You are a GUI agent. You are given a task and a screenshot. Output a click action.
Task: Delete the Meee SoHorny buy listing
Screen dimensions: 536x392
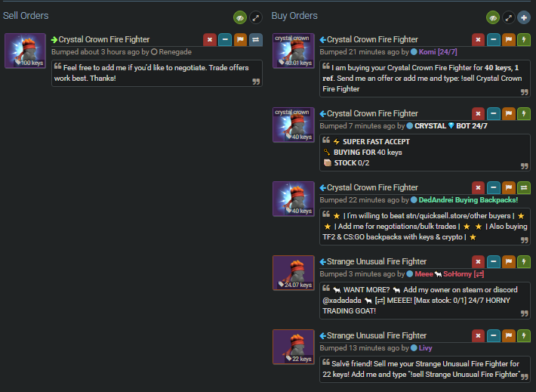[478, 261]
